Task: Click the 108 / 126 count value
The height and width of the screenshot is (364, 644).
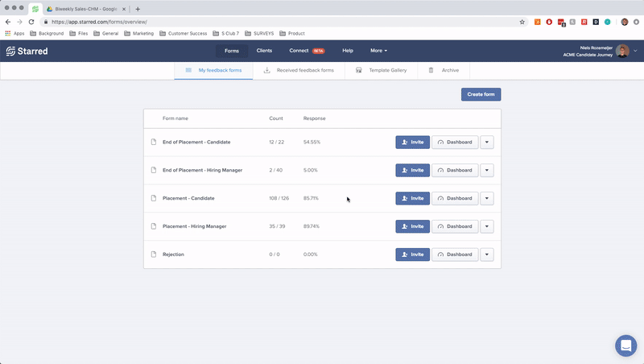Action: pos(279,198)
